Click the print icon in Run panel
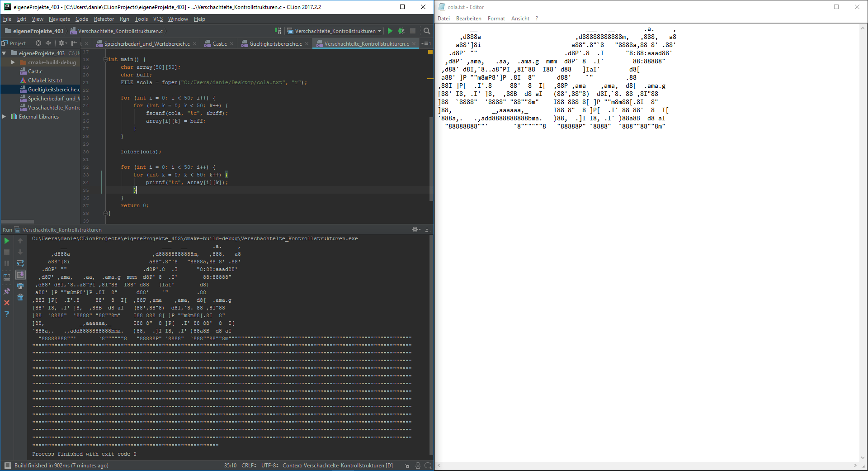The image size is (868, 471). click(x=20, y=286)
